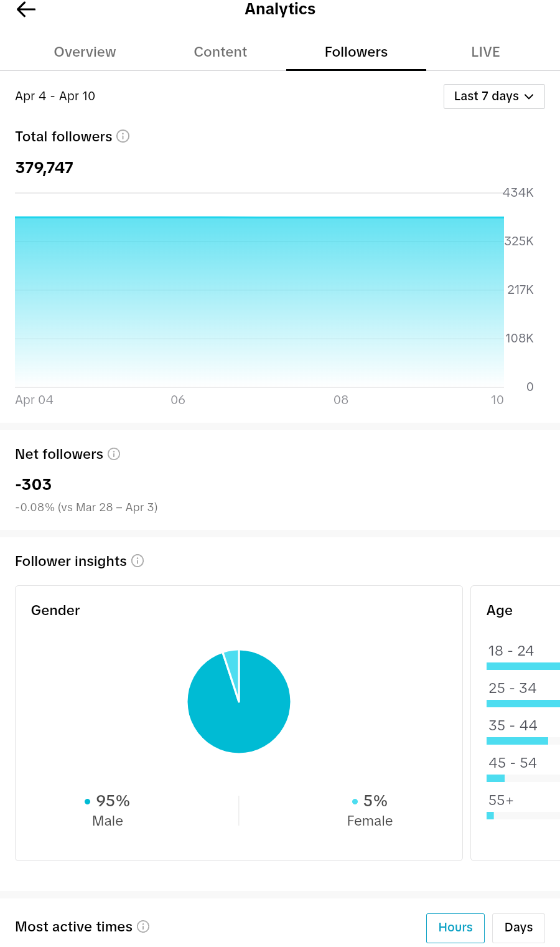Switch to the Overview tab

(85, 52)
